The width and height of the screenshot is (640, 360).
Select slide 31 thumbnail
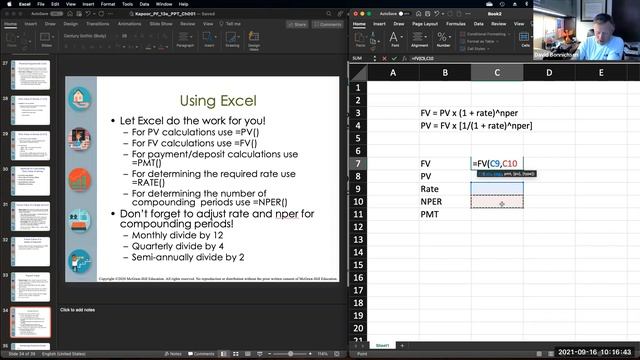31,216
